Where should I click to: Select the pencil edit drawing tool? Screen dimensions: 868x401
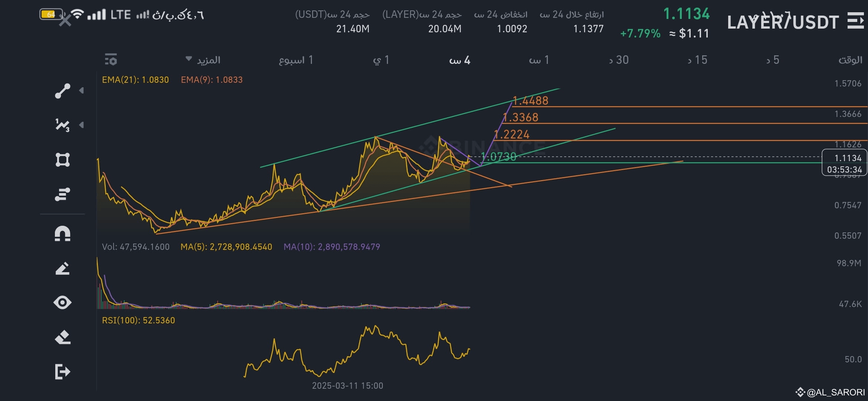[62, 268]
